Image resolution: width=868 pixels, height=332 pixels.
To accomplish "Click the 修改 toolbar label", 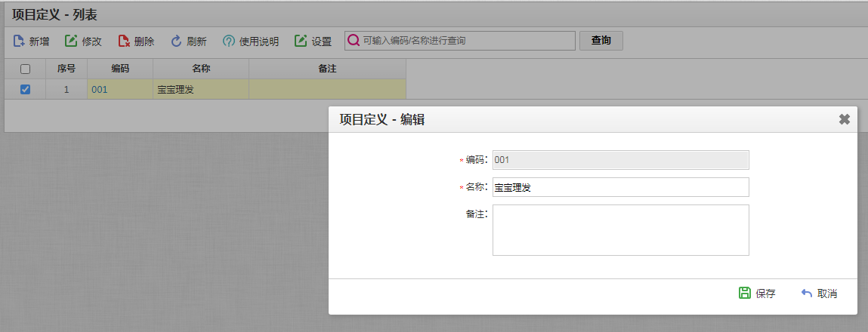I will point(92,41).
